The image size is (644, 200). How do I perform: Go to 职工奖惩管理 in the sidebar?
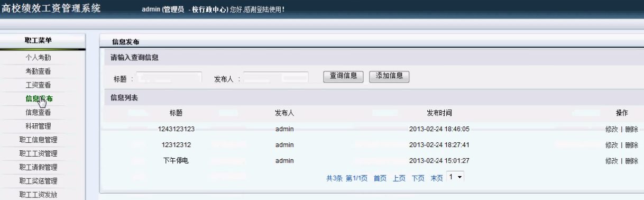(39, 181)
